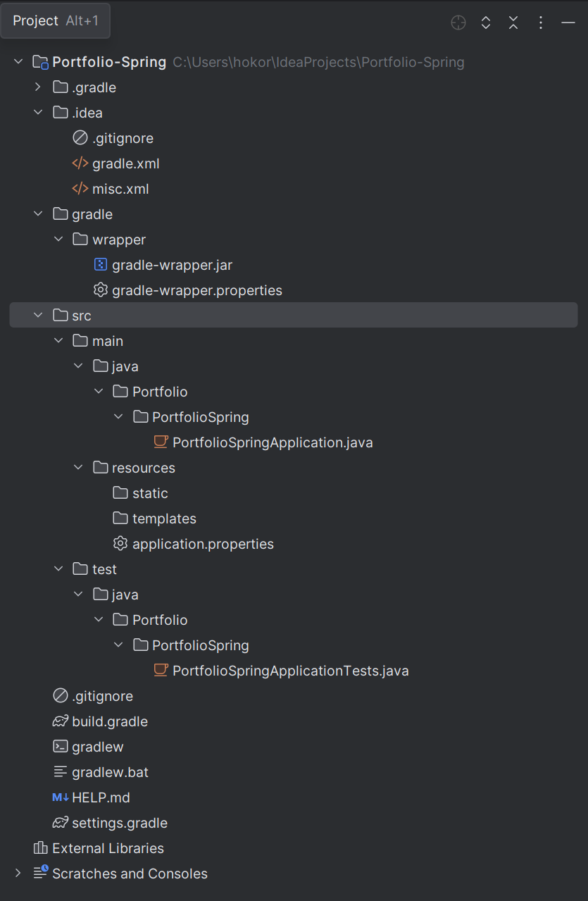Click the Select Opened File crosshair icon
The image size is (588, 901).
[458, 23]
